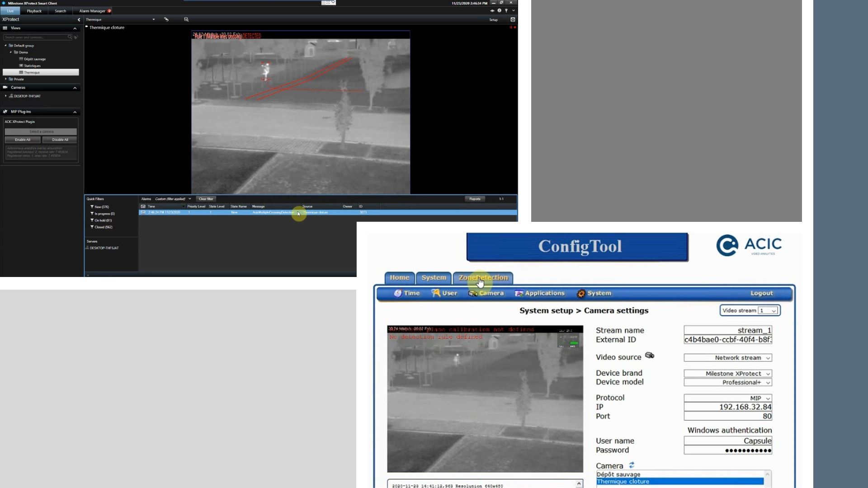The image size is (868, 488).
Task: Open the System tab in ConfigTool
Action: coord(434,278)
